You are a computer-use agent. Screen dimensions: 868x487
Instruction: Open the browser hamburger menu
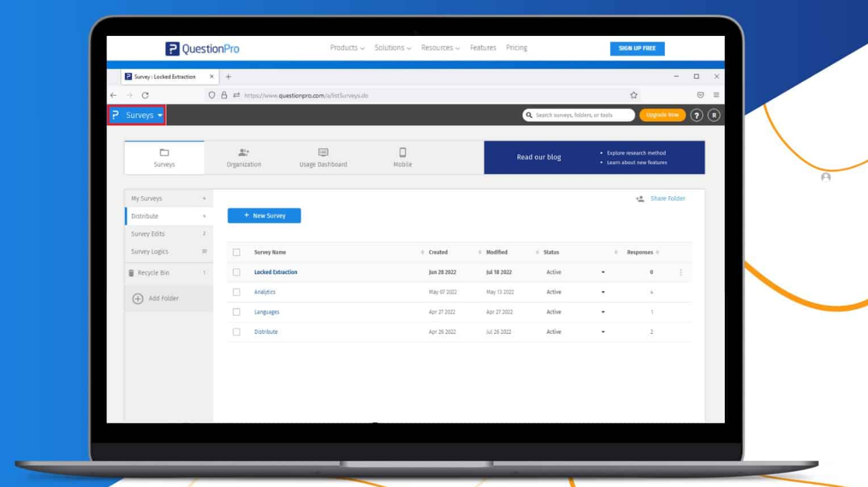716,95
